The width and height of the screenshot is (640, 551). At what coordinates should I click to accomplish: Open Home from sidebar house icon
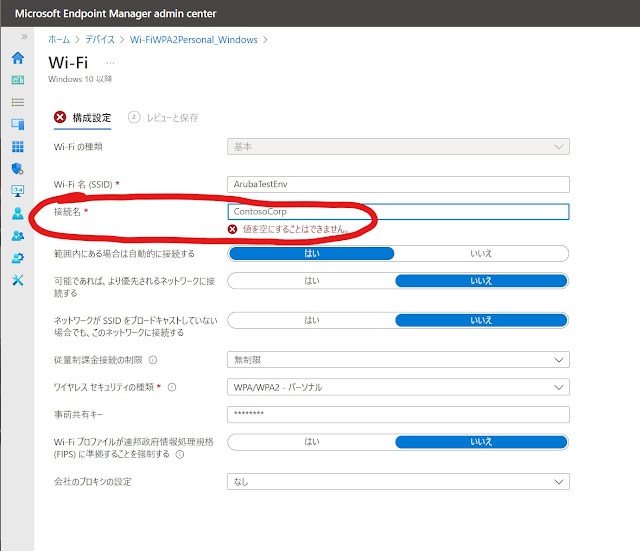(18, 58)
